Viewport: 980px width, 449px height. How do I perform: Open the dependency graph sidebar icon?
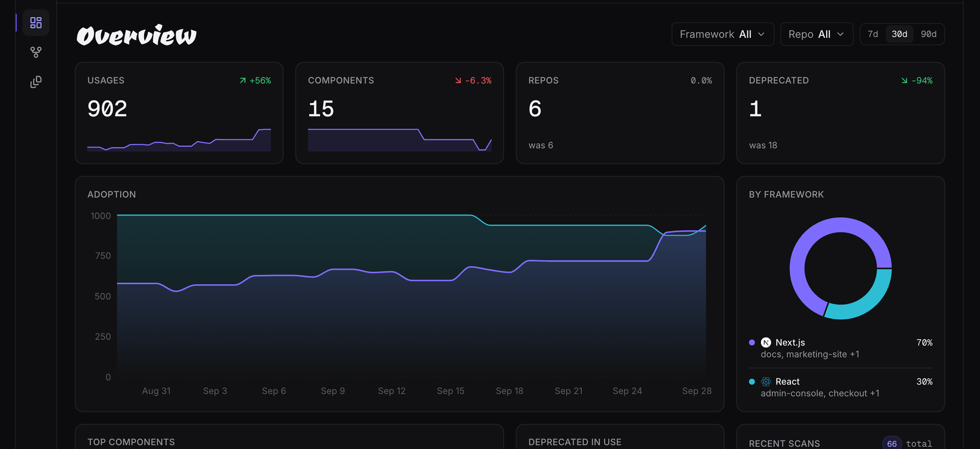(36, 52)
